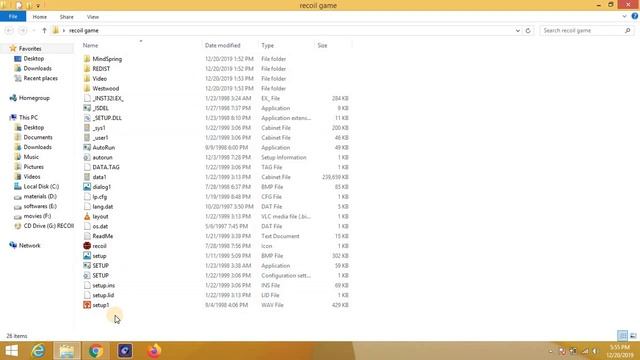This screenshot has height=360, width=640.
Task: Open materials (D:) drive
Action: tap(40, 196)
